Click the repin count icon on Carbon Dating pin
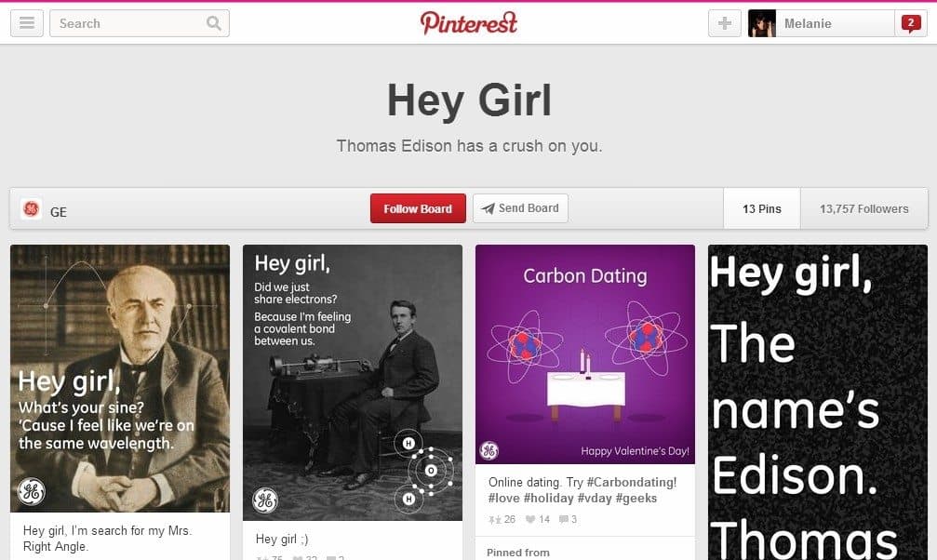This screenshot has width=937, height=560. pyautogui.click(x=495, y=519)
